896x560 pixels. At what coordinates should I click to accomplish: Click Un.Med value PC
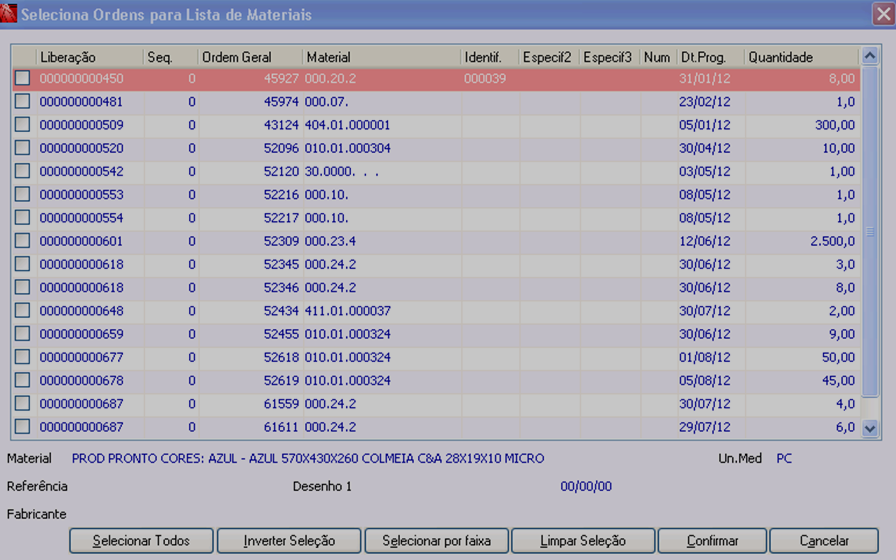[784, 458]
